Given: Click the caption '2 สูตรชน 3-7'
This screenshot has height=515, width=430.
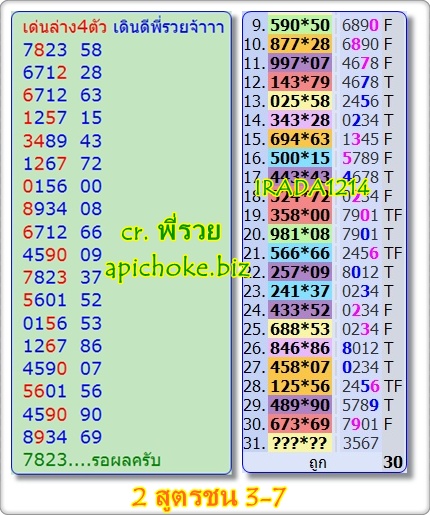Looking at the screenshot, I should pos(209,497).
